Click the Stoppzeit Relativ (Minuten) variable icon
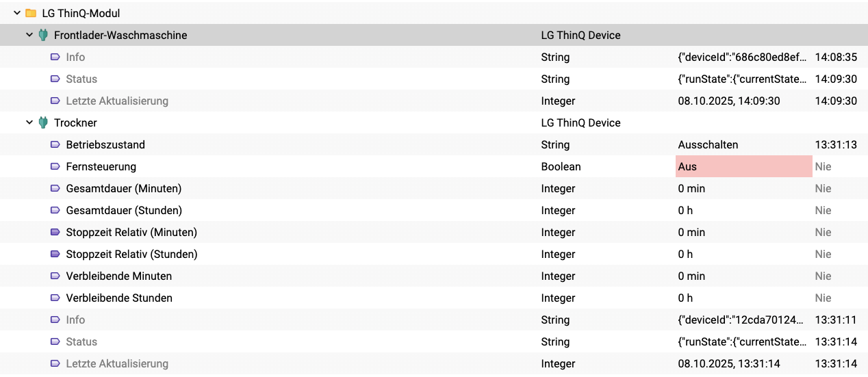 coord(55,232)
